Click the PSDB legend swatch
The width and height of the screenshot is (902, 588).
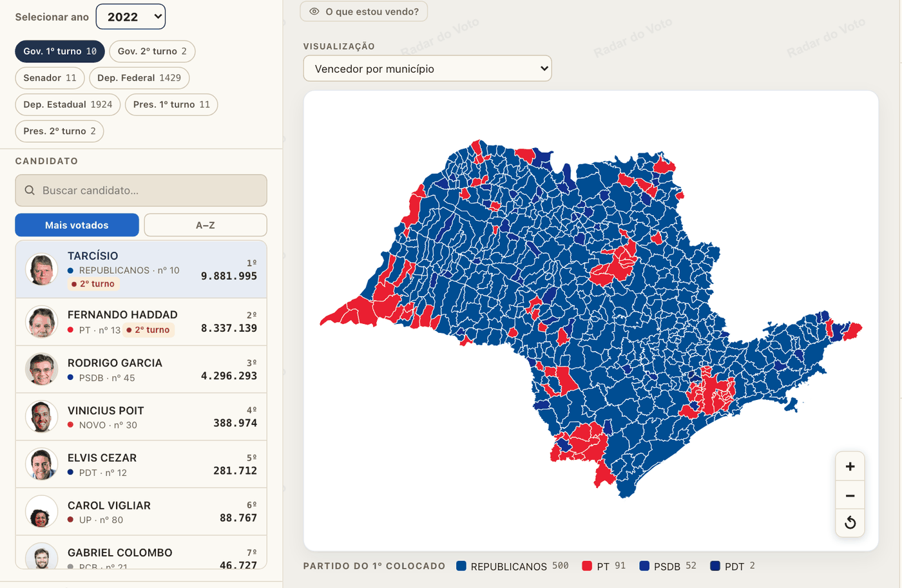point(644,566)
